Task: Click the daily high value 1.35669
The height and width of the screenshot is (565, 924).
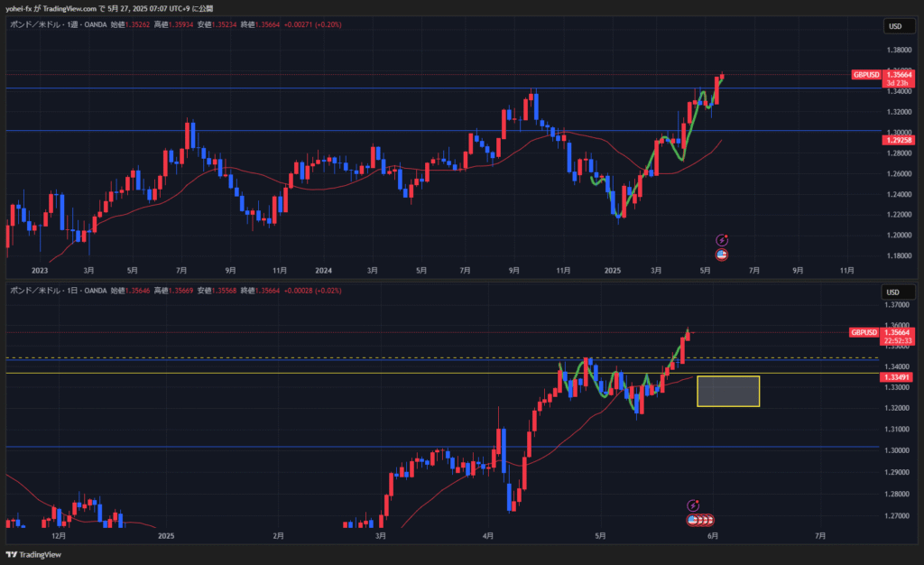Action: [180, 291]
